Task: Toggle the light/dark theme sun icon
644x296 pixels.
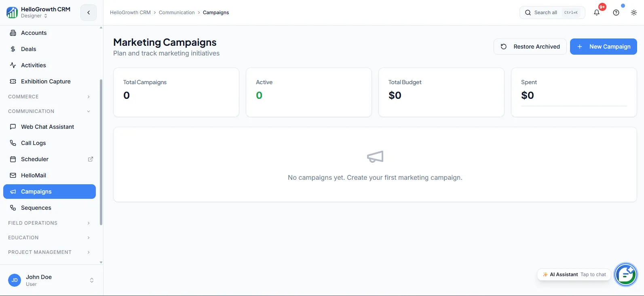Action: click(634, 13)
